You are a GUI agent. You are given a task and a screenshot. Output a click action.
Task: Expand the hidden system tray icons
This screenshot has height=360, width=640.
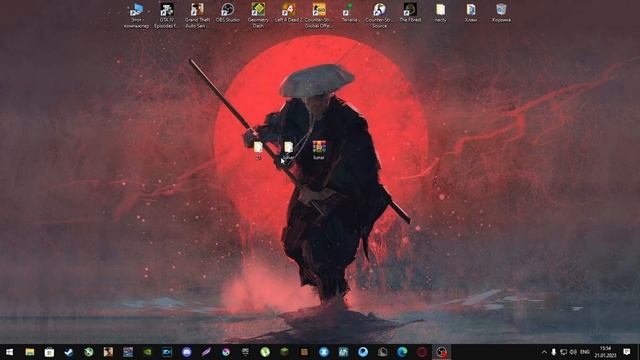tap(544, 352)
